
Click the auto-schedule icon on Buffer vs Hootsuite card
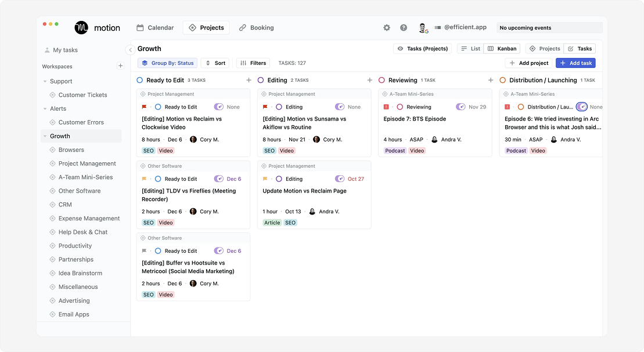pyautogui.click(x=219, y=251)
